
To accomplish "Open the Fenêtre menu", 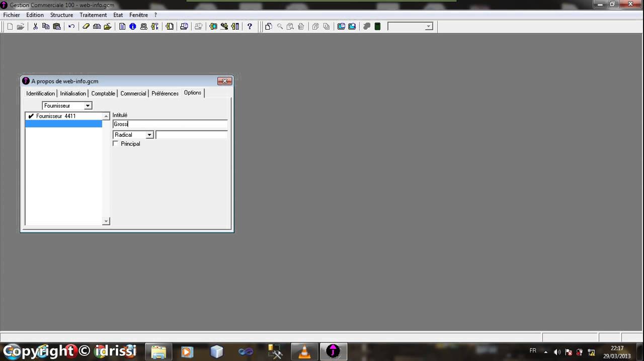I will pyautogui.click(x=138, y=15).
